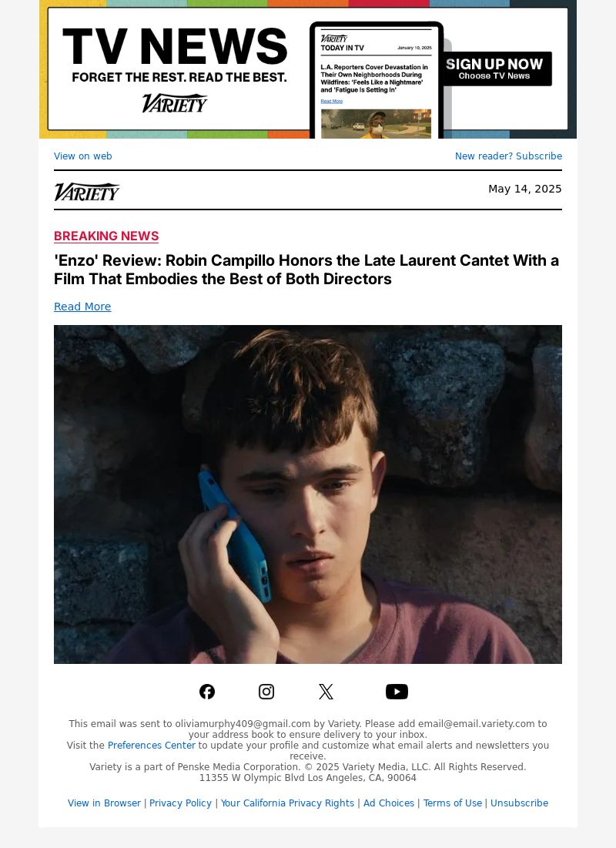This screenshot has height=848, width=616.
Task: Open the Terms of Use link
Action: [x=452, y=803]
